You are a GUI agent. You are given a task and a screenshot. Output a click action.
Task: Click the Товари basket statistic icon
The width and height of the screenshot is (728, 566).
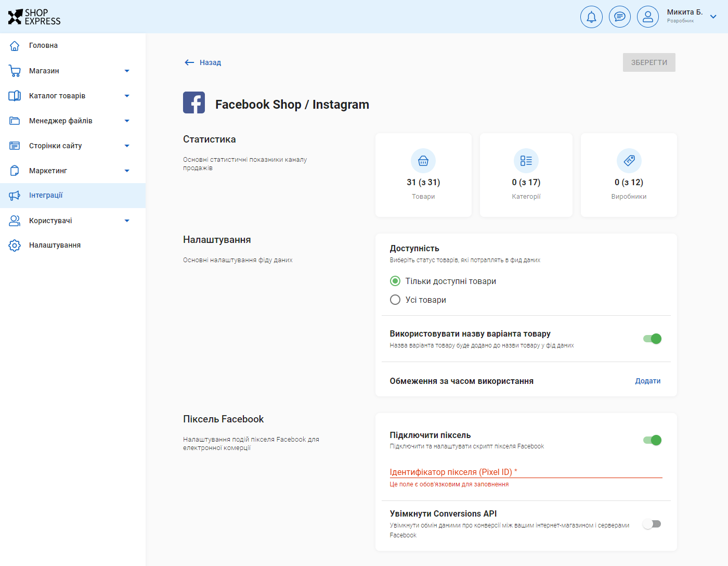[x=423, y=161]
